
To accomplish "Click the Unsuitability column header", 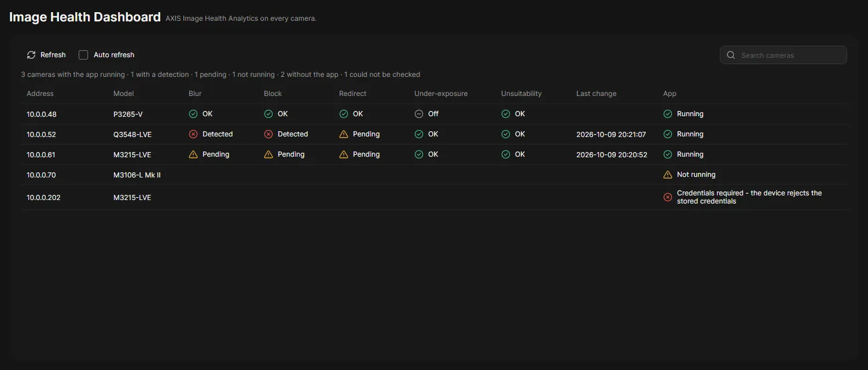I will (521, 94).
